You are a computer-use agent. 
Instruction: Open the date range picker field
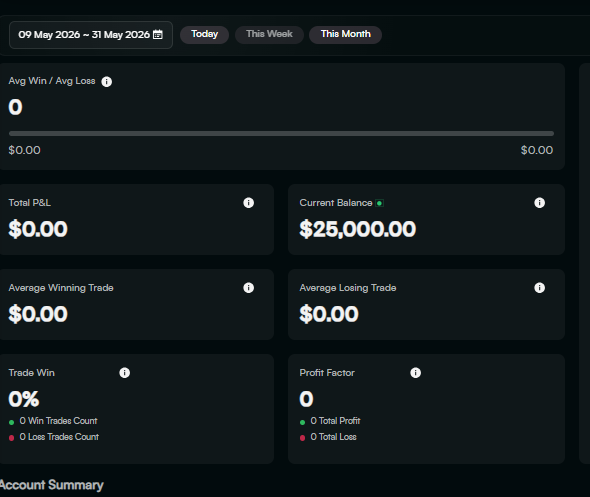(91, 35)
